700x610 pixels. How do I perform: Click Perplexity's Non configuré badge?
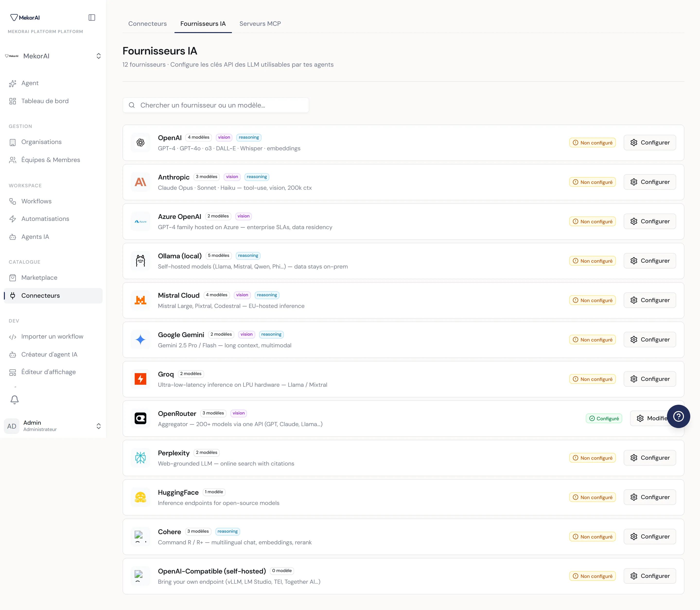pos(593,458)
